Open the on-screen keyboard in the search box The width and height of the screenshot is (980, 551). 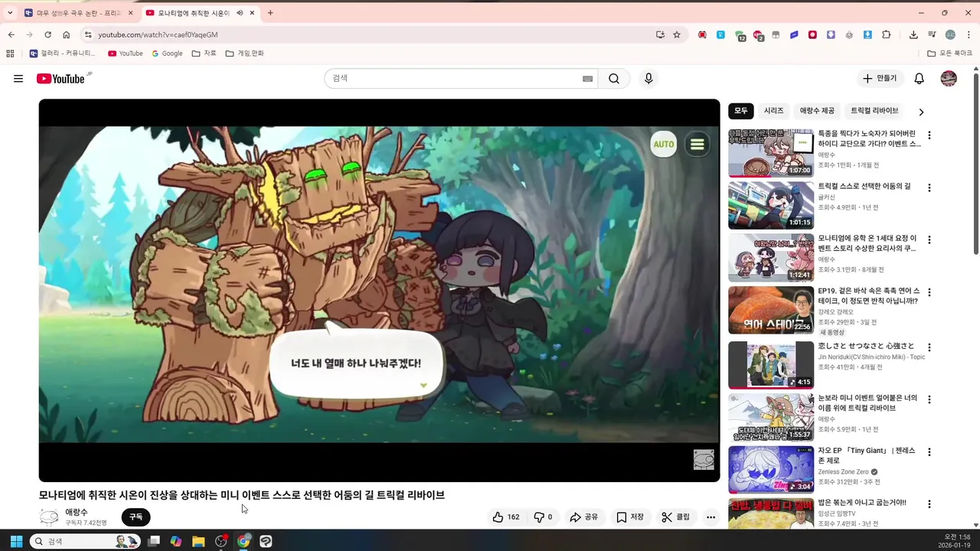(x=588, y=79)
